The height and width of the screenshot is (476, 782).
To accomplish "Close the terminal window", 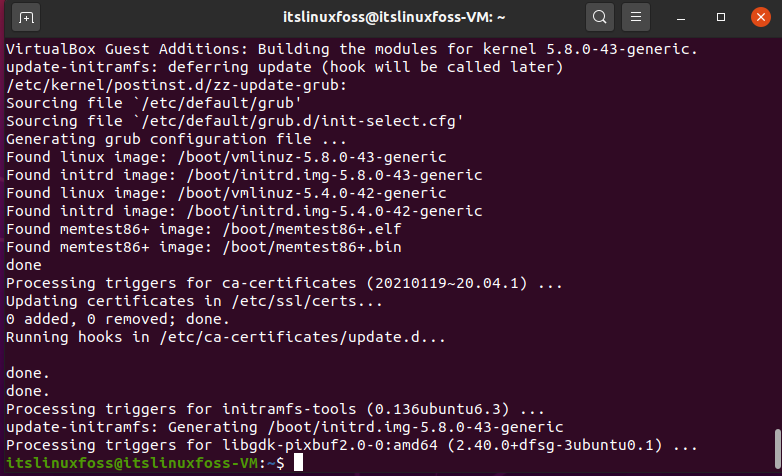I will [761, 17].
